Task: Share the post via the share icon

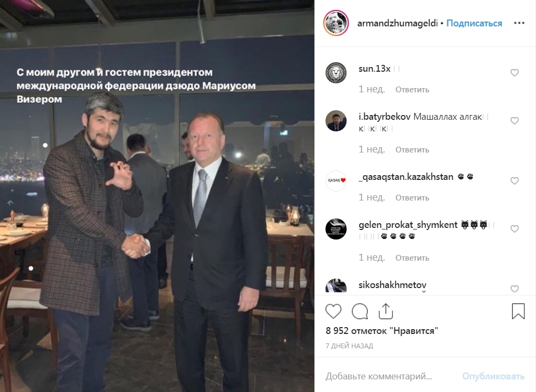Action: tap(386, 311)
